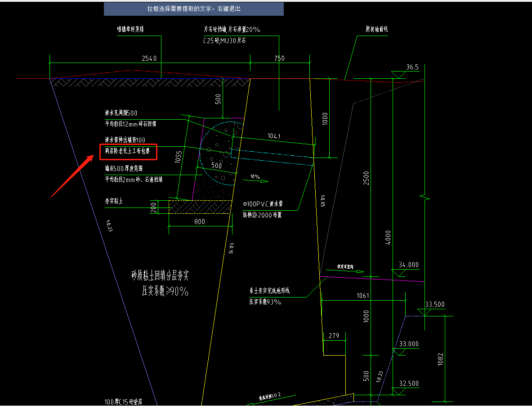Image resolution: width=532 pixels, height=406 pixels.
Task: Click the 10% slope direction arrow
Action: (259, 181)
